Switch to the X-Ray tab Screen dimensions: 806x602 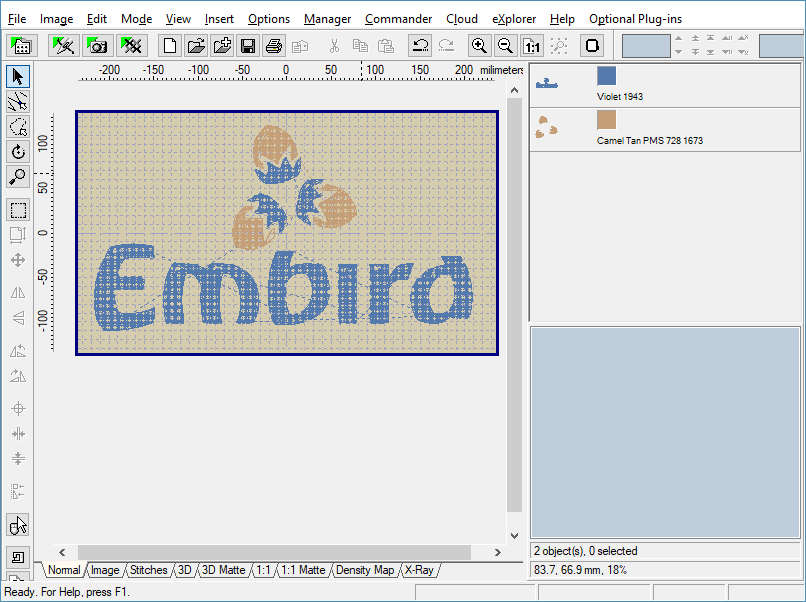[x=419, y=570]
